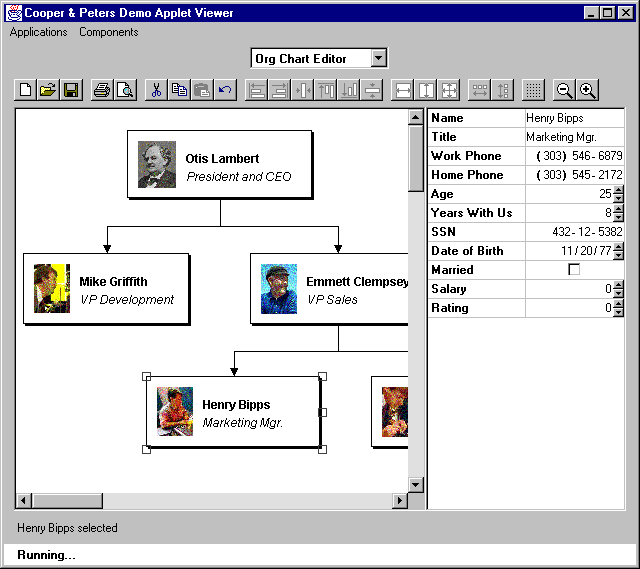
Task: Increase the Age value with the up arrow
Action: click(618, 190)
